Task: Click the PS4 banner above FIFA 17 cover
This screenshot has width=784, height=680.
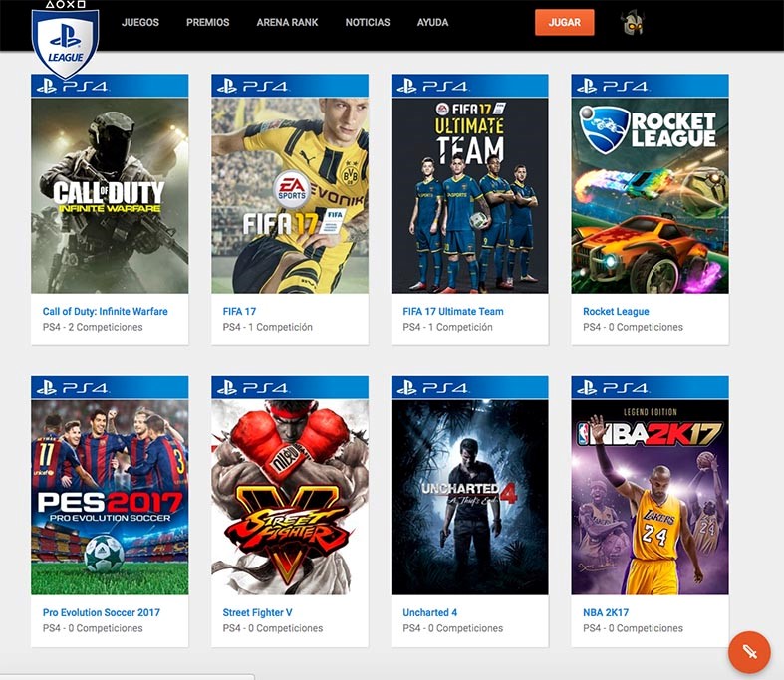Action: (290, 86)
